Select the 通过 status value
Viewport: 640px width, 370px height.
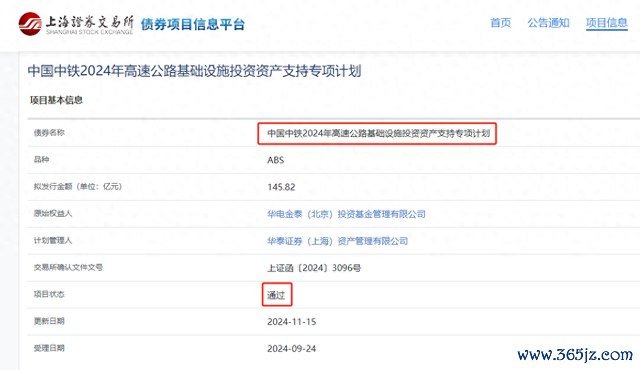pyautogui.click(x=276, y=295)
